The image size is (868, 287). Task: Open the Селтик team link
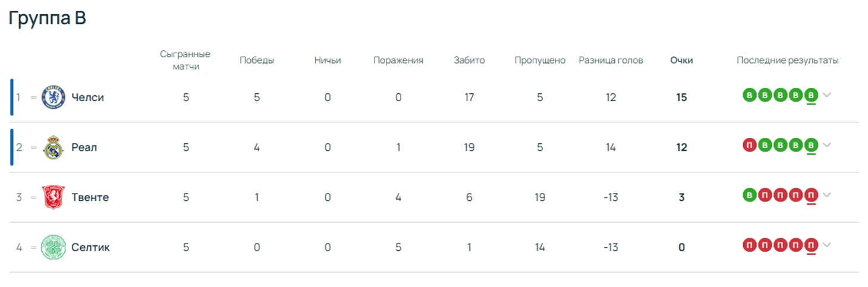90,247
